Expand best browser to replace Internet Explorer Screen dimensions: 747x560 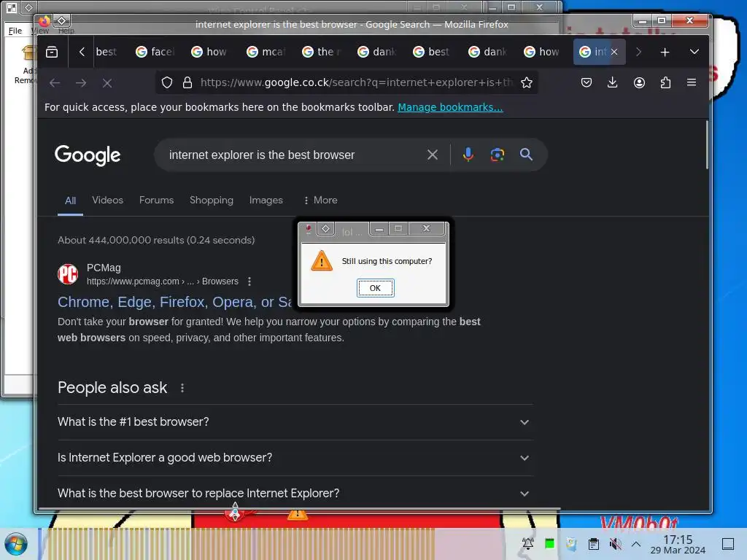295,494
